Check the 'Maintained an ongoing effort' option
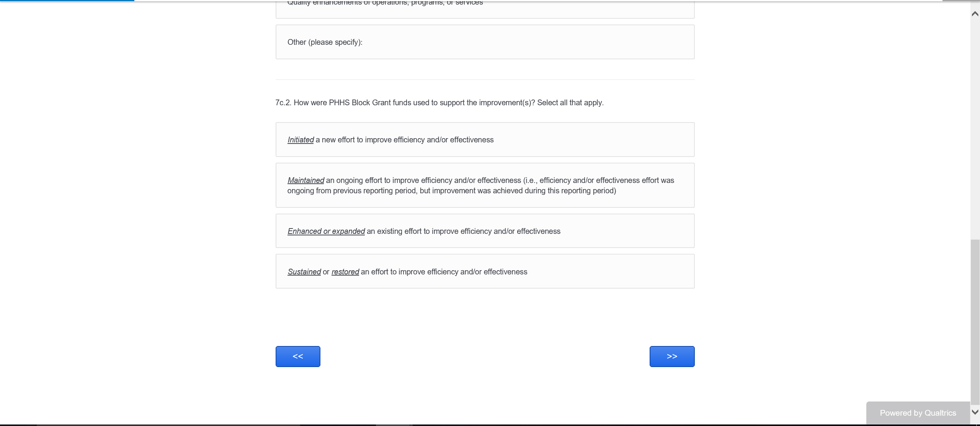Screen dimensions: 980x426 tap(485, 185)
